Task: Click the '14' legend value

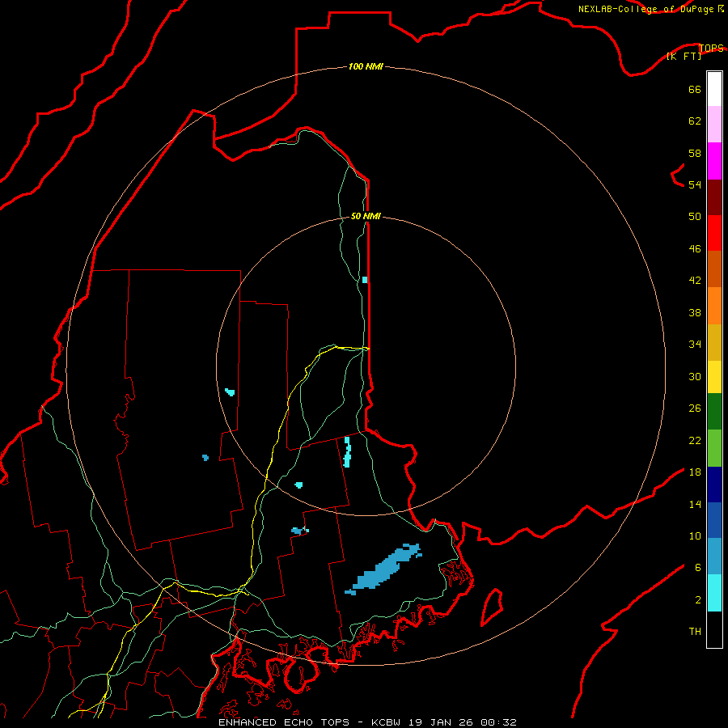Action: (x=695, y=504)
